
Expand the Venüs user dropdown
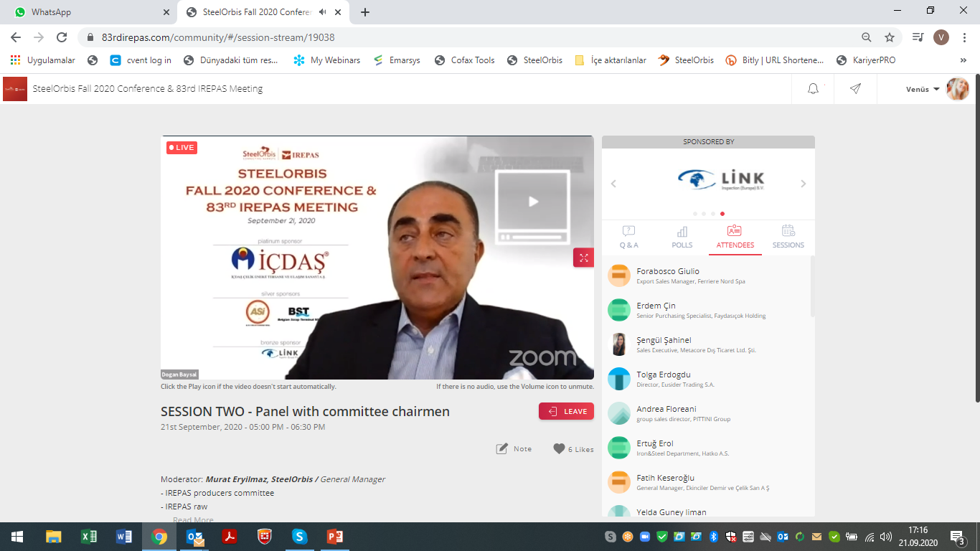[x=923, y=89]
